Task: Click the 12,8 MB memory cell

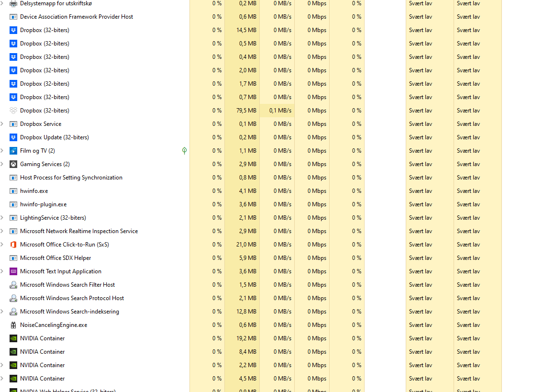Action: (242, 312)
